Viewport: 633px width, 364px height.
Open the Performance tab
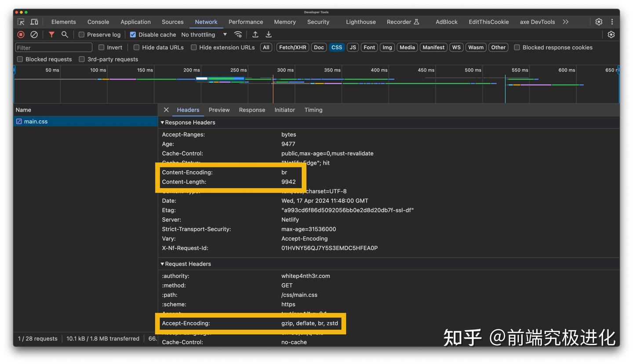pyautogui.click(x=246, y=22)
